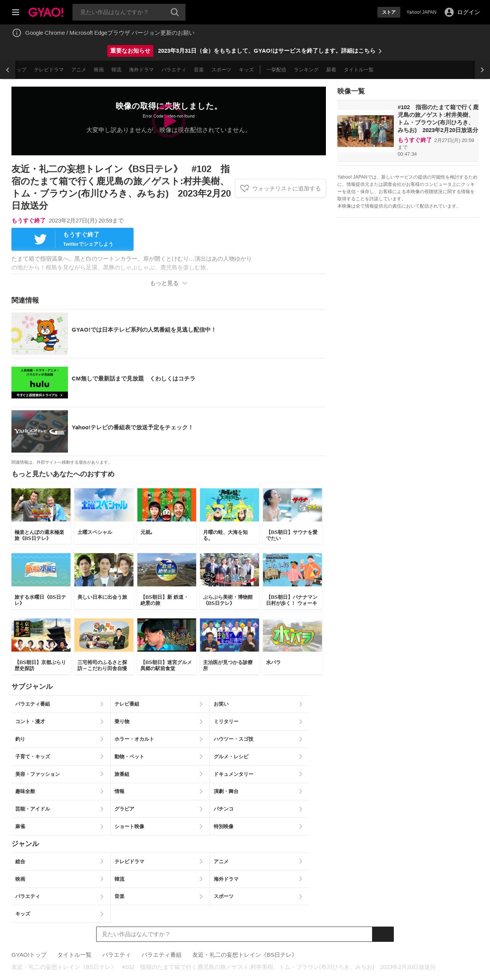Open 元就。 recommendation card
Viewport: 490px width, 980px height.
[x=167, y=514]
